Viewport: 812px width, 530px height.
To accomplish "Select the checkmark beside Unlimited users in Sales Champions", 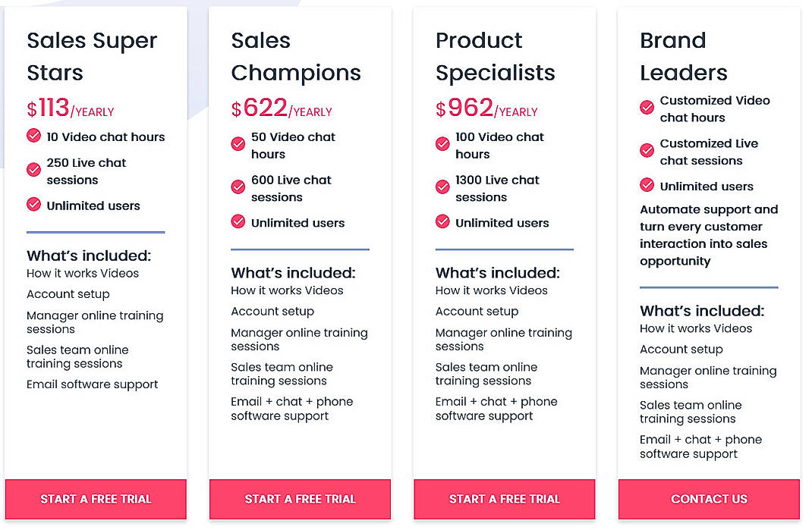I will point(238,223).
